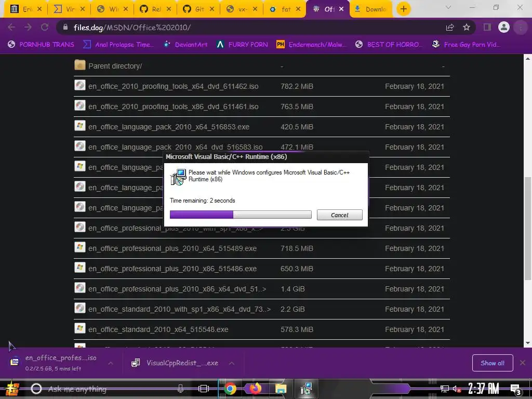Click the muted volume tray icon
The width and height of the screenshot is (532, 399).
pos(457,389)
